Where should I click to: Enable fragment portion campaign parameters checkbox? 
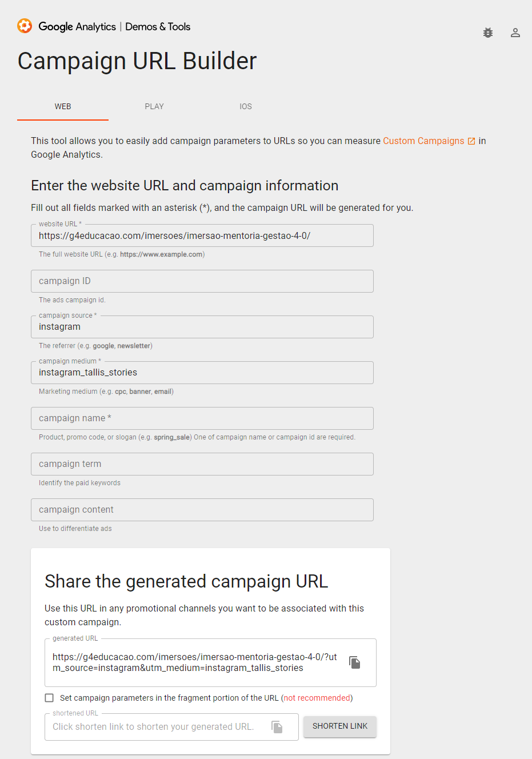pos(49,698)
